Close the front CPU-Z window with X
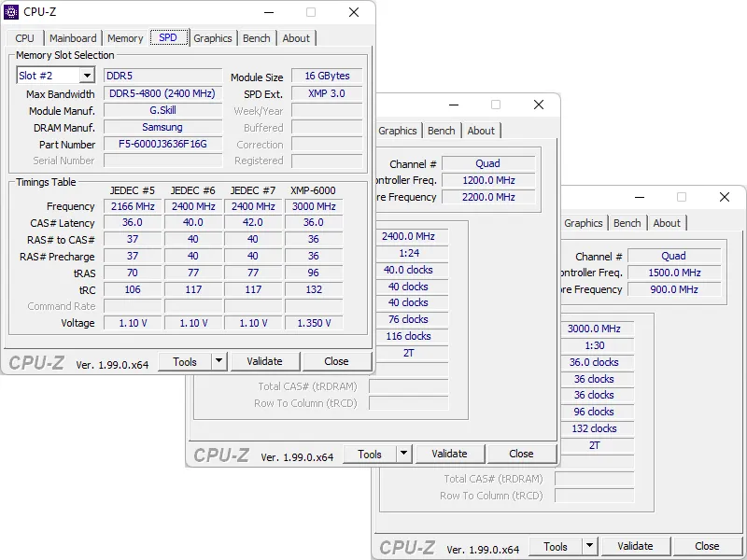 [x=354, y=12]
